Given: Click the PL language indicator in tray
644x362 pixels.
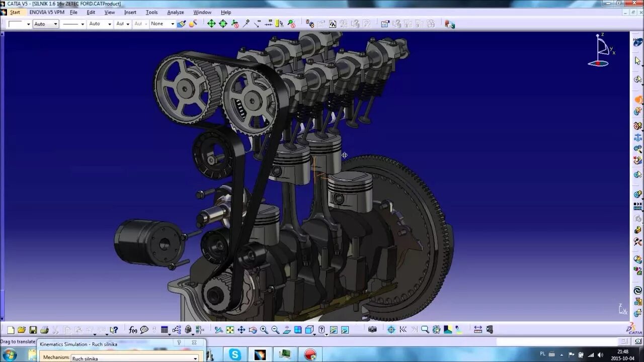Looking at the screenshot, I should (543, 354).
